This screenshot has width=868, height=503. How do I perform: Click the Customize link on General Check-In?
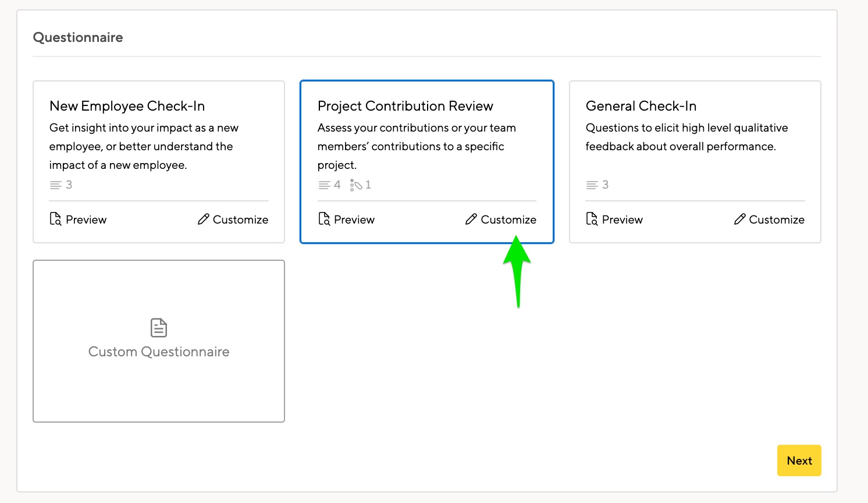point(777,219)
